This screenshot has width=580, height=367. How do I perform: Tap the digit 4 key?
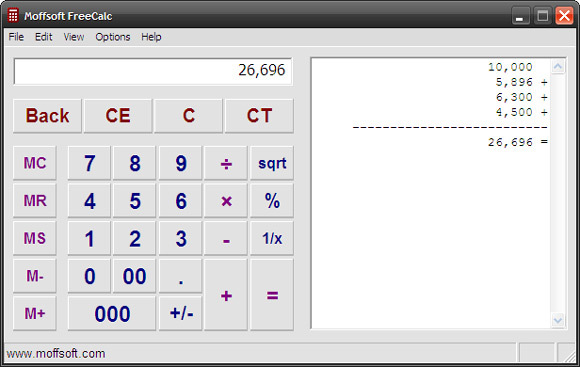tap(89, 201)
